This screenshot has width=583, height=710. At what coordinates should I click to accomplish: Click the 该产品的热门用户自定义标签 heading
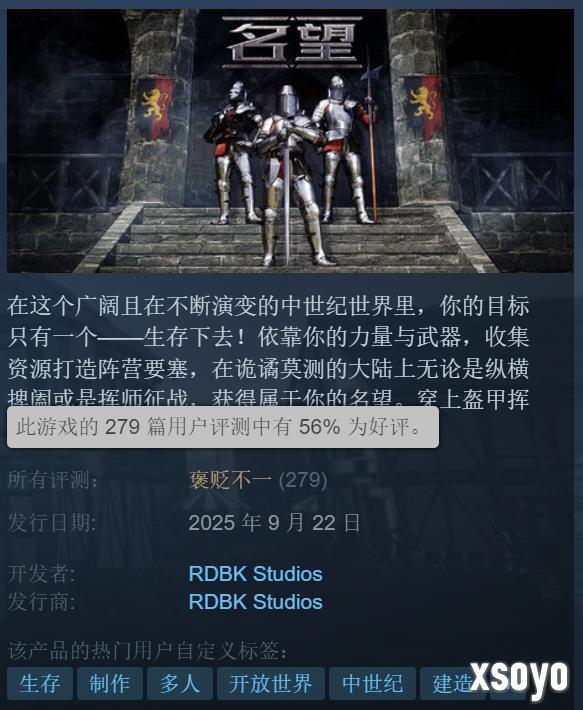click(x=148, y=651)
